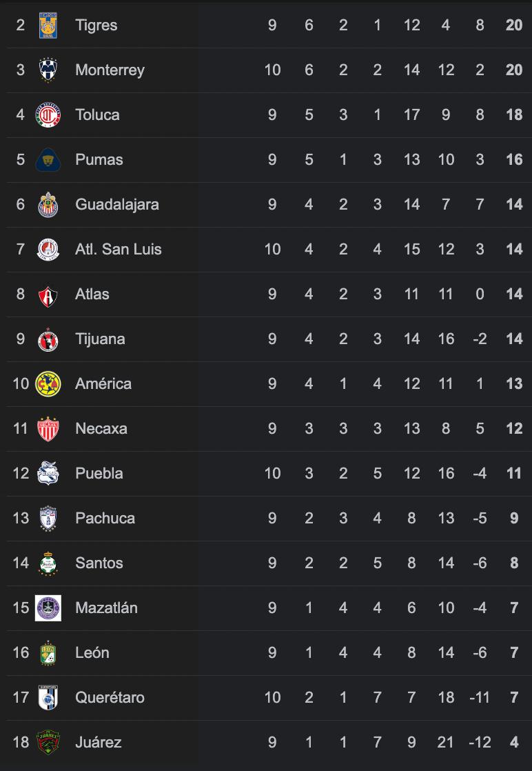Click the América club logo
Viewport: 532px width, 771px height.
tap(48, 384)
